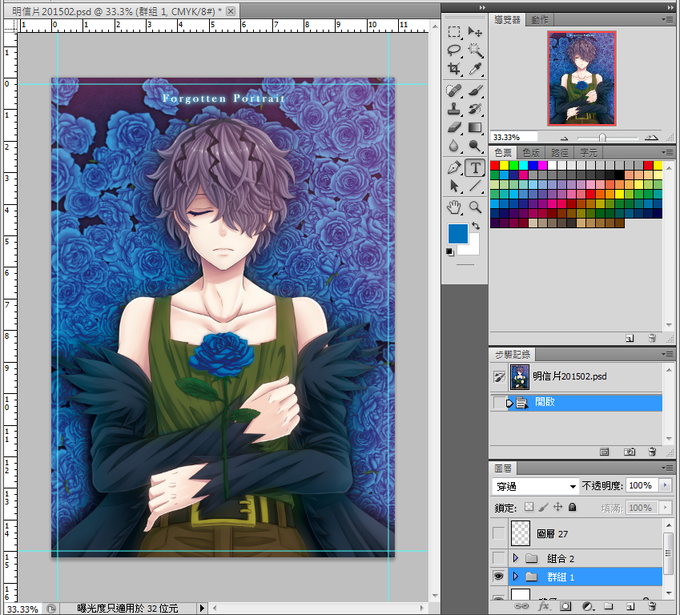Viewport: 680px width, 615px height.
Task: Open the fill slider arrow
Action: (x=665, y=507)
